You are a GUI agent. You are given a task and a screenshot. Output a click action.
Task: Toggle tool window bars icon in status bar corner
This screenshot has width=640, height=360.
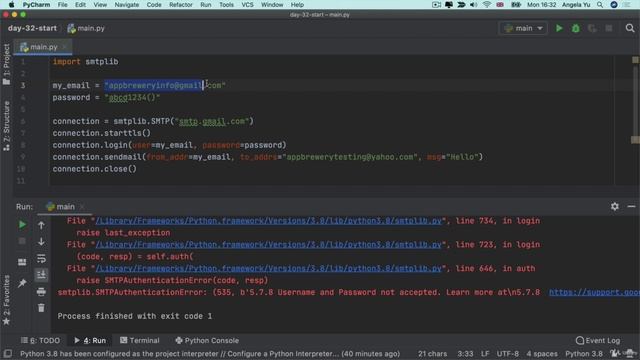(x=7, y=353)
